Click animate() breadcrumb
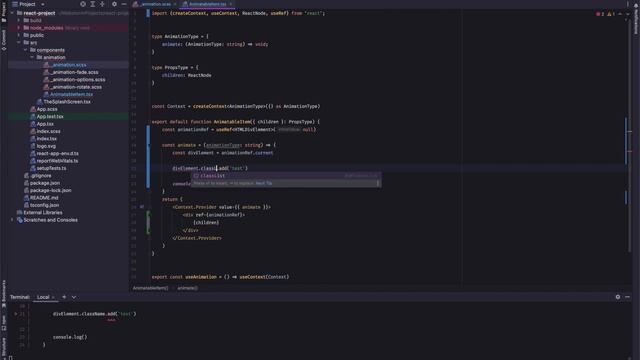 coord(187,288)
